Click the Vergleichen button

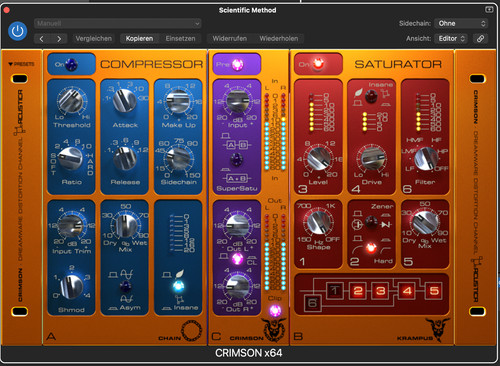pos(94,39)
